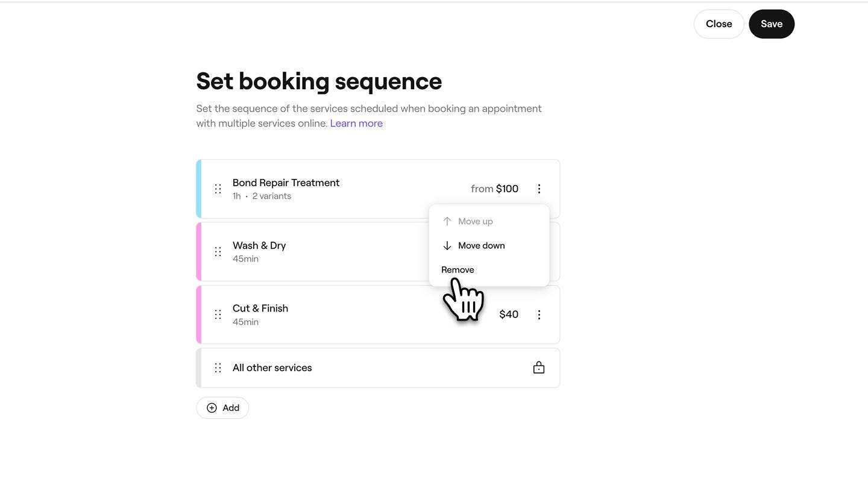The image size is (868, 482).
Task: Select the Move up menu entry
Action: click(x=475, y=221)
